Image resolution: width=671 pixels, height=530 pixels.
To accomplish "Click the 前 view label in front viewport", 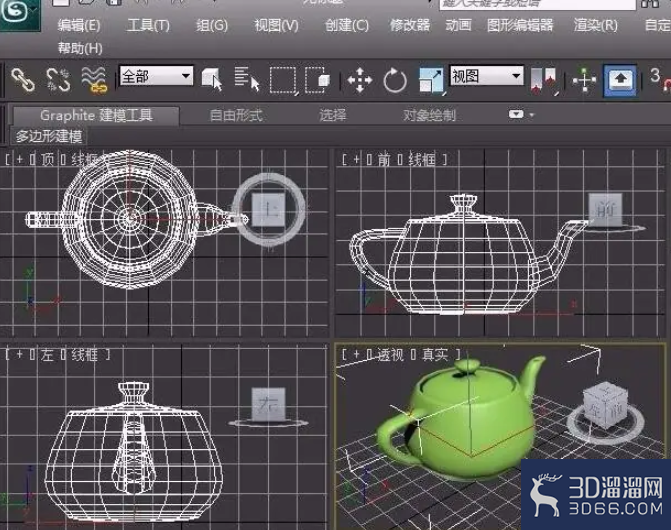I will [x=384, y=160].
